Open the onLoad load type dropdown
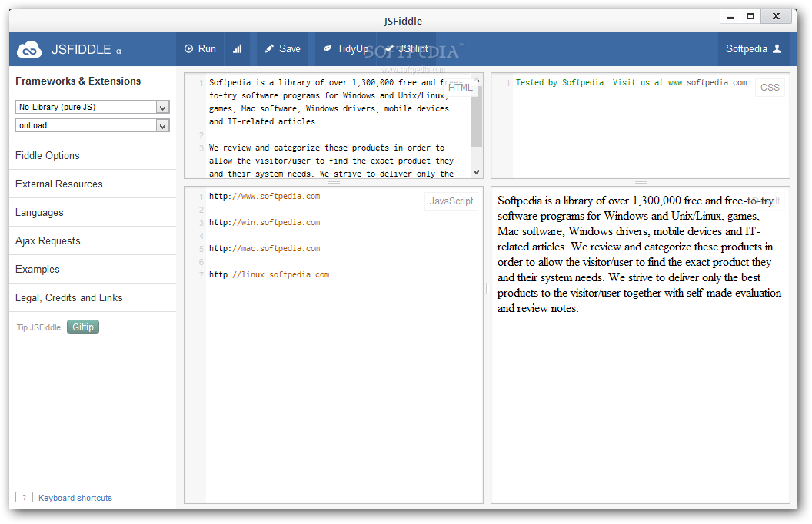The image size is (812, 524). [92, 126]
